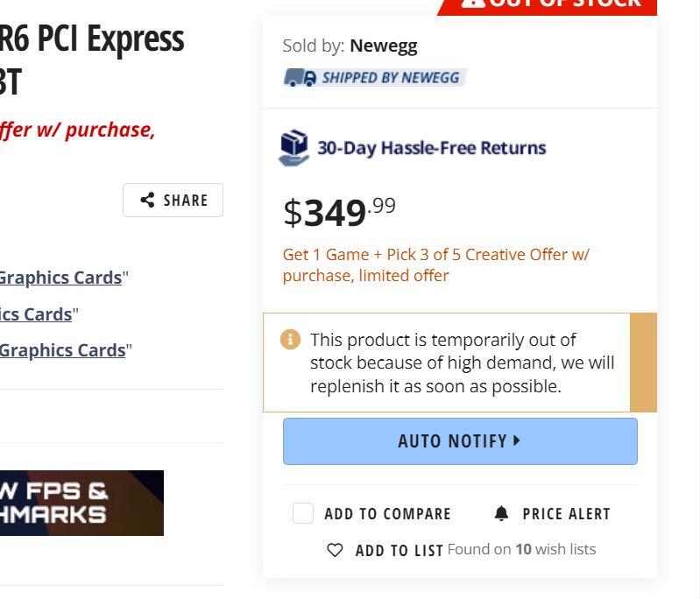700x599 pixels.
Task: Click the share network icon
Action: [147, 200]
